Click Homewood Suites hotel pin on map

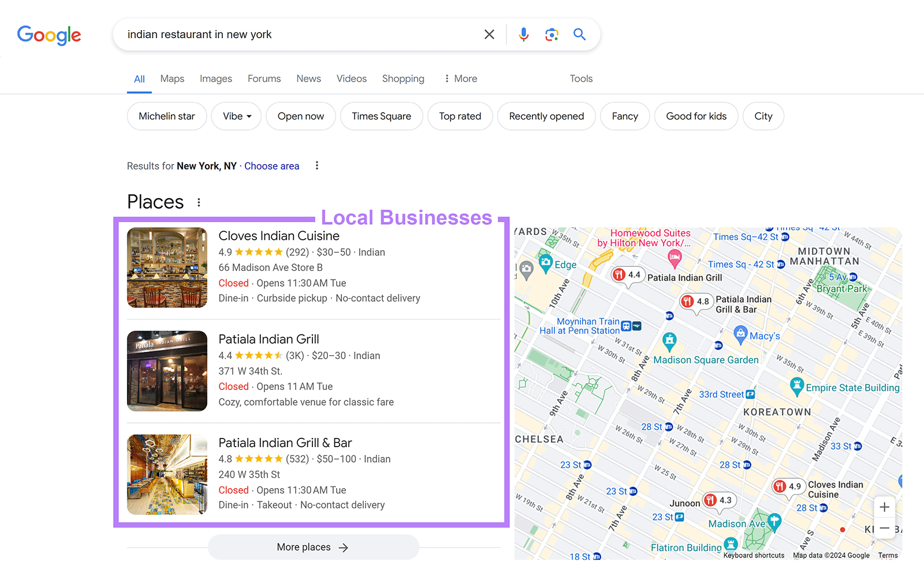coord(675,258)
